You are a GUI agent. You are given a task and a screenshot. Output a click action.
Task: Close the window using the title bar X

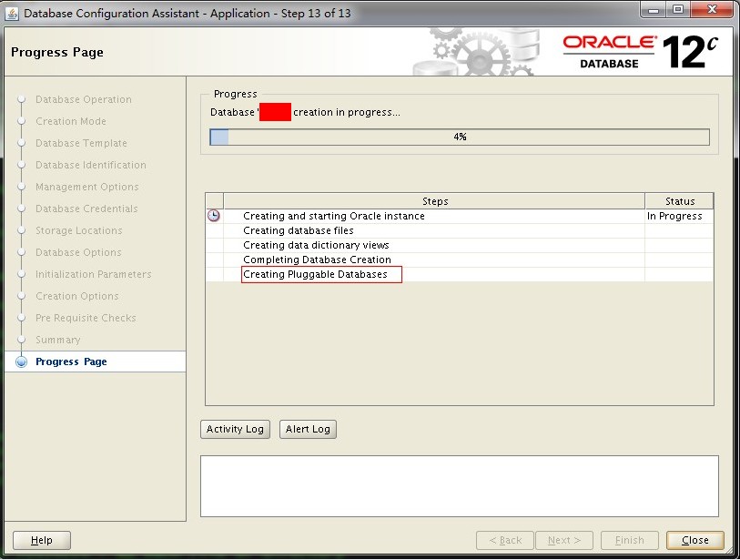tap(712, 10)
